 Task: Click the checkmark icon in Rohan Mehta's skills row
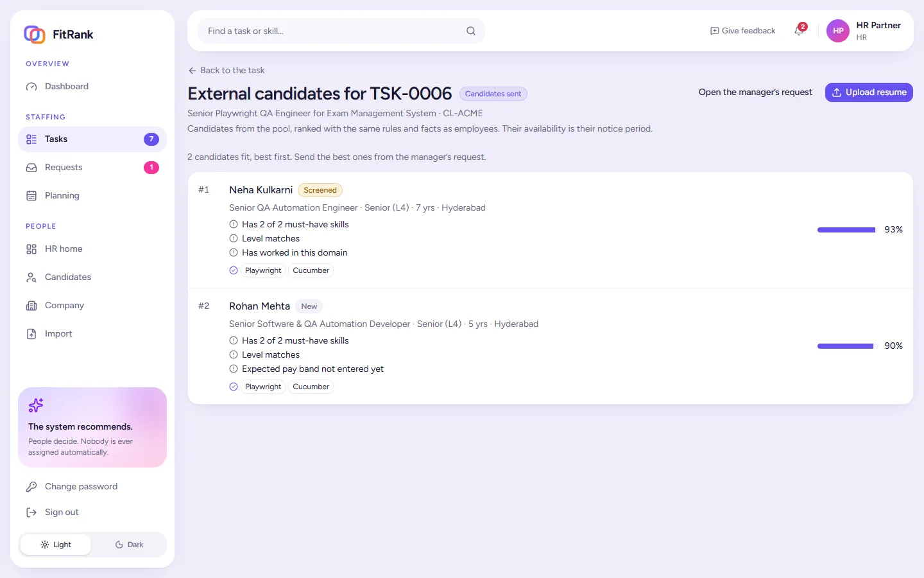(234, 387)
